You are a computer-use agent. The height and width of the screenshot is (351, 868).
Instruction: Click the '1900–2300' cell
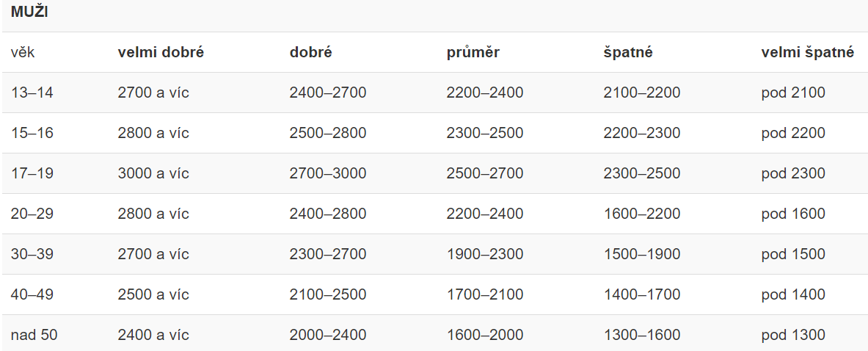pos(484,254)
